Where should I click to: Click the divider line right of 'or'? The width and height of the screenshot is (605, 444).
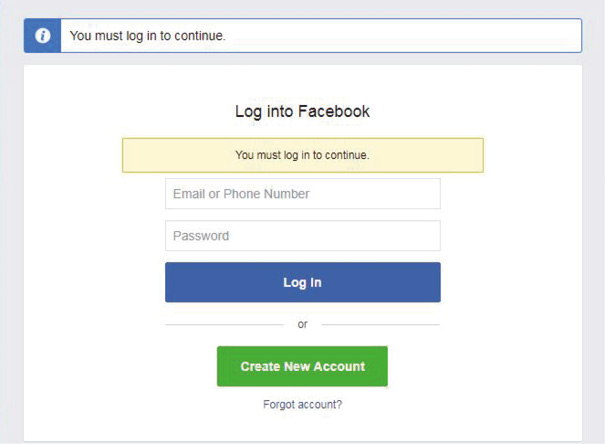380,325
